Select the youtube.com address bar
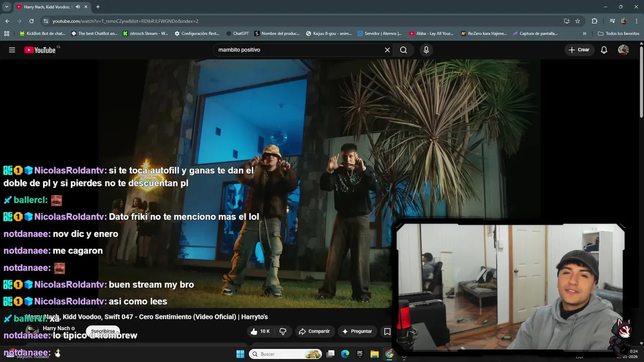Image resolution: width=644 pixels, height=362 pixels. tap(302, 21)
